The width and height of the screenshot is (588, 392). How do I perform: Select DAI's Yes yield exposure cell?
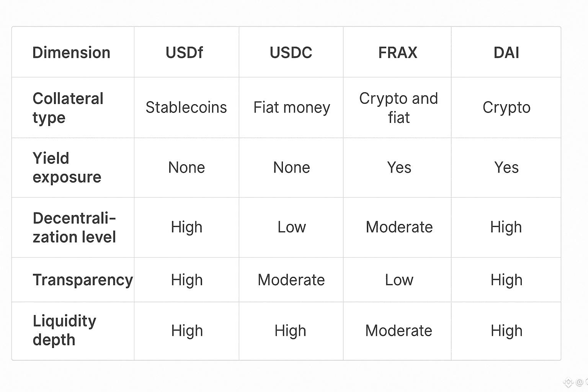click(506, 168)
